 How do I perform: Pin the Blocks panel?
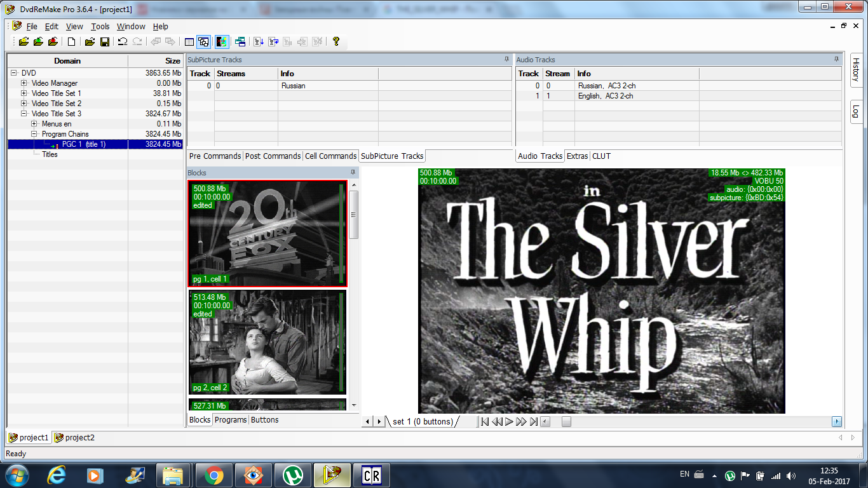[x=353, y=172]
